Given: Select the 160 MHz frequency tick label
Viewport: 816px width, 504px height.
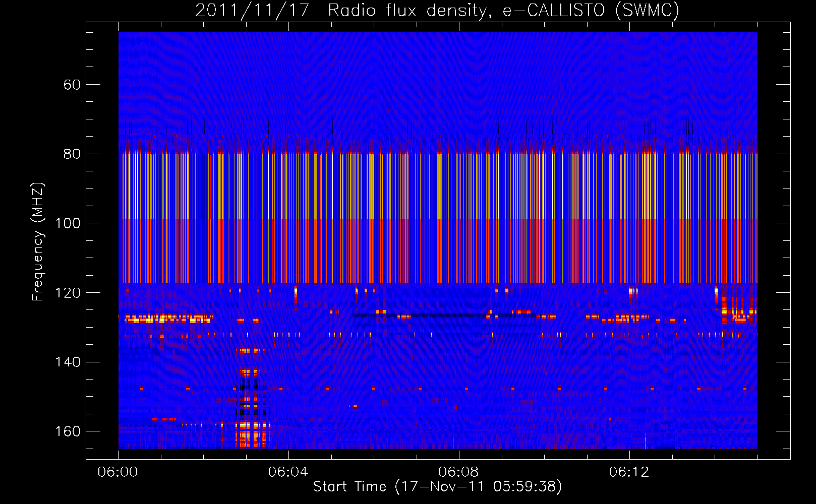Looking at the screenshot, I should [x=68, y=431].
